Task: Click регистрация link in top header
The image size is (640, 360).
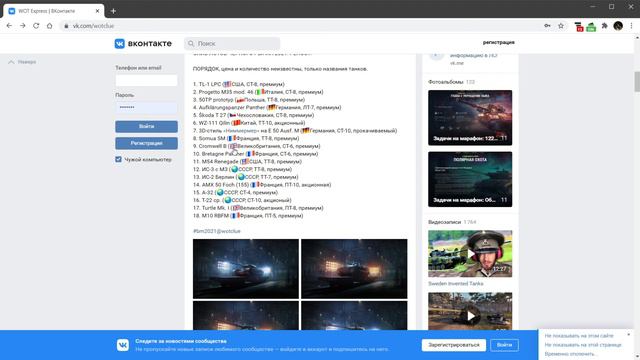Action: click(498, 42)
